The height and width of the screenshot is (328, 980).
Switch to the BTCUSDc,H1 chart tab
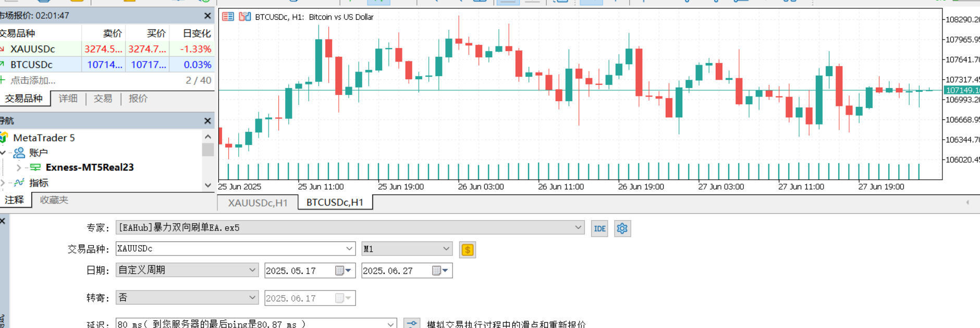(335, 202)
